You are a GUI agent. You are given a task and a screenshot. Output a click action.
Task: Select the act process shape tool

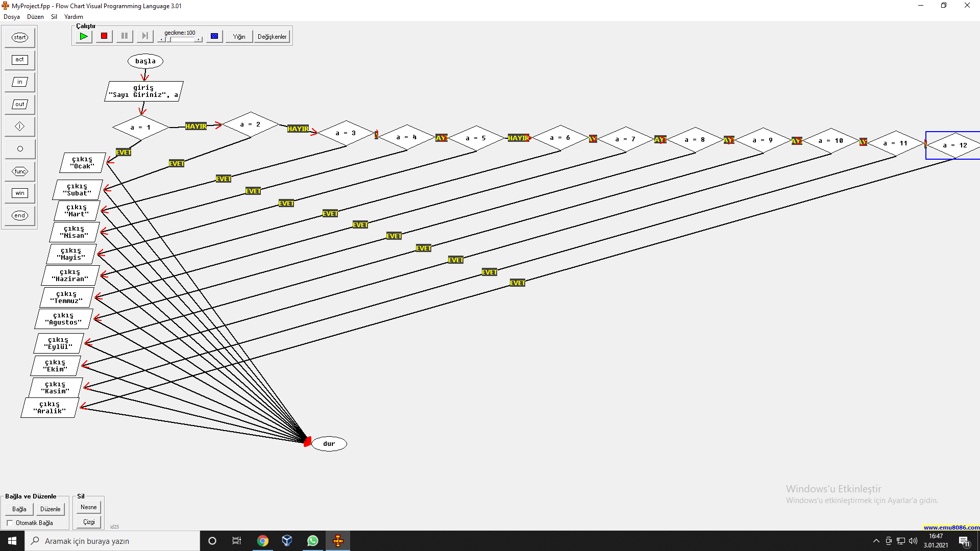click(x=20, y=60)
